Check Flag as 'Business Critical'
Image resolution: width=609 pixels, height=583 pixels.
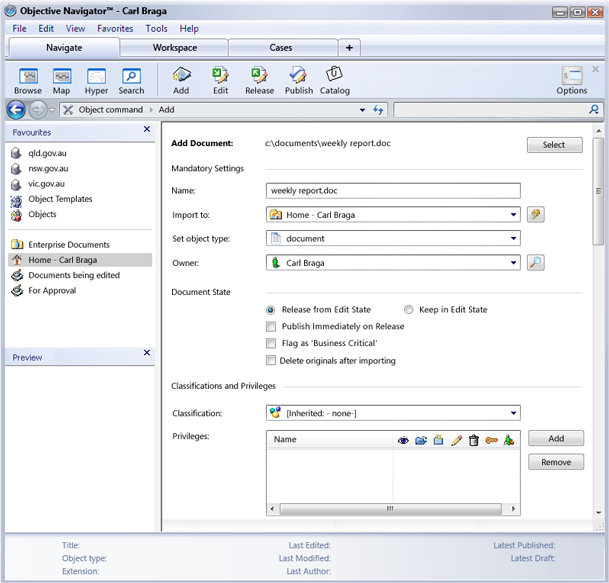point(271,343)
